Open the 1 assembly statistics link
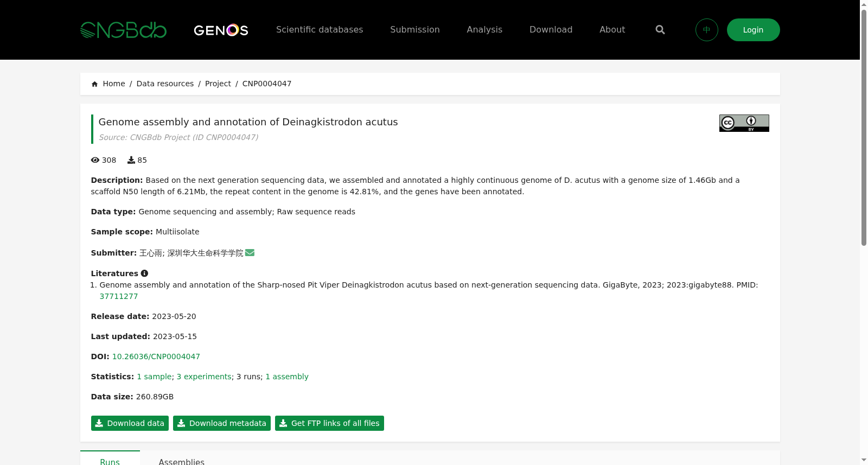868x465 pixels. [287, 377]
